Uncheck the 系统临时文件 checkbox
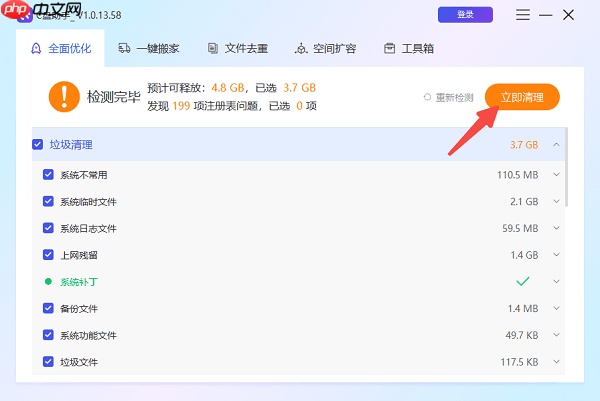The image size is (600, 401). point(48,202)
